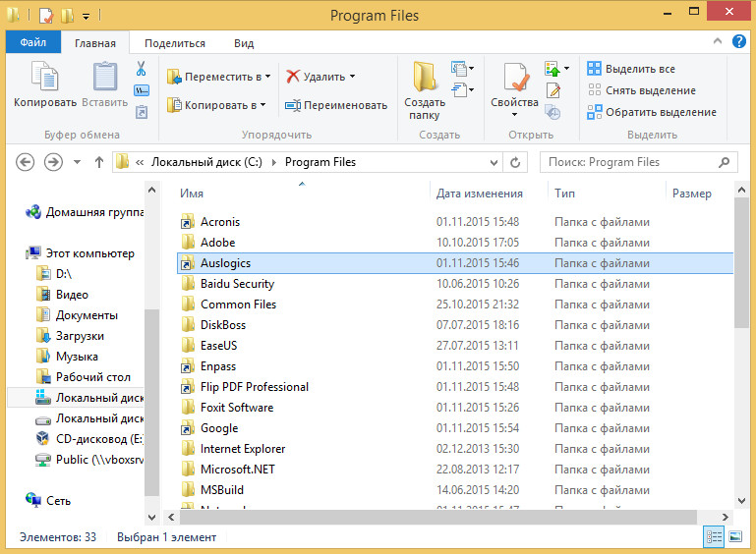Open the Файл menu

(x=33, y=42)
